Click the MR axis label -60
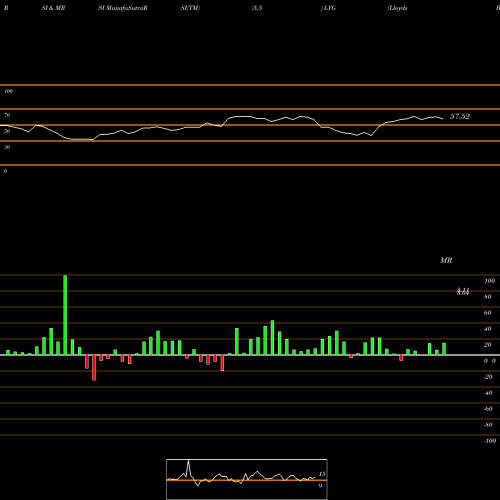 click(x=488, y=409)
